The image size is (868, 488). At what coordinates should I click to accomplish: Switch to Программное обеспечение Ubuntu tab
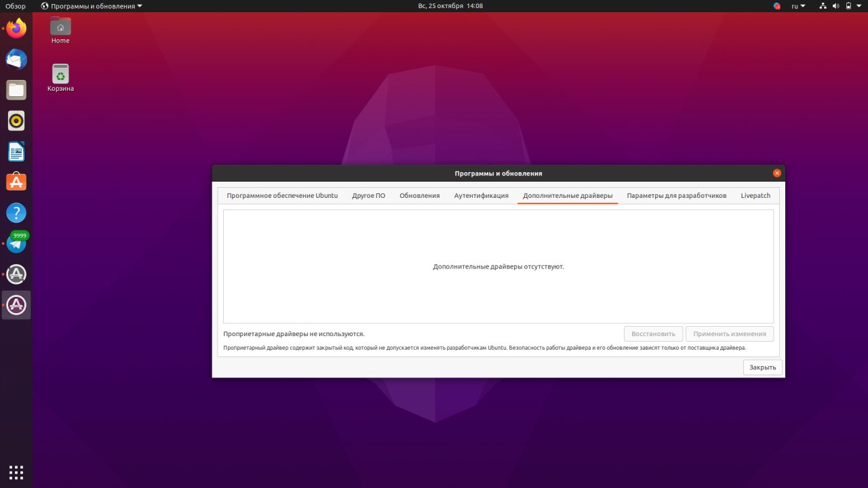point(282,196)
